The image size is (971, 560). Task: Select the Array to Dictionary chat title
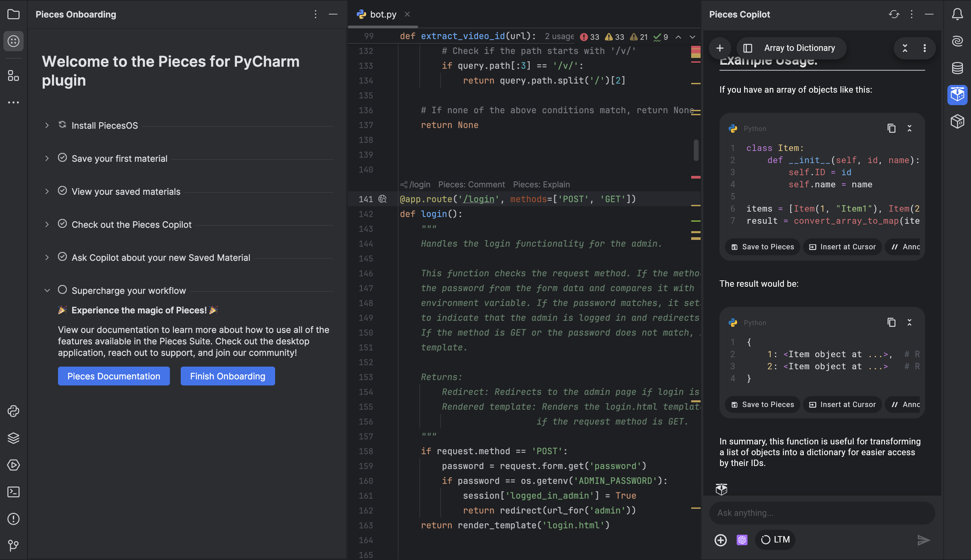click(x=799, y=48)
